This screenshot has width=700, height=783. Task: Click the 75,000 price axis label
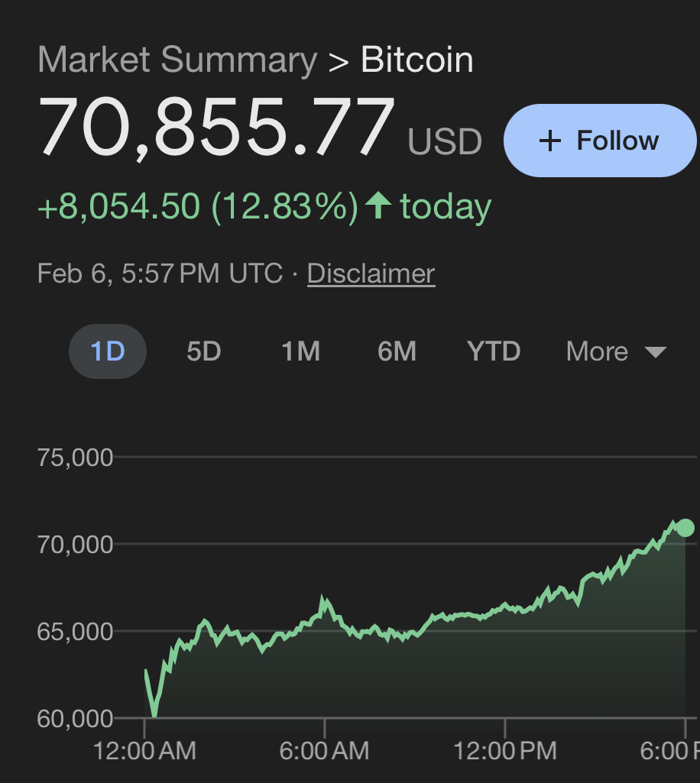point(75,458)
